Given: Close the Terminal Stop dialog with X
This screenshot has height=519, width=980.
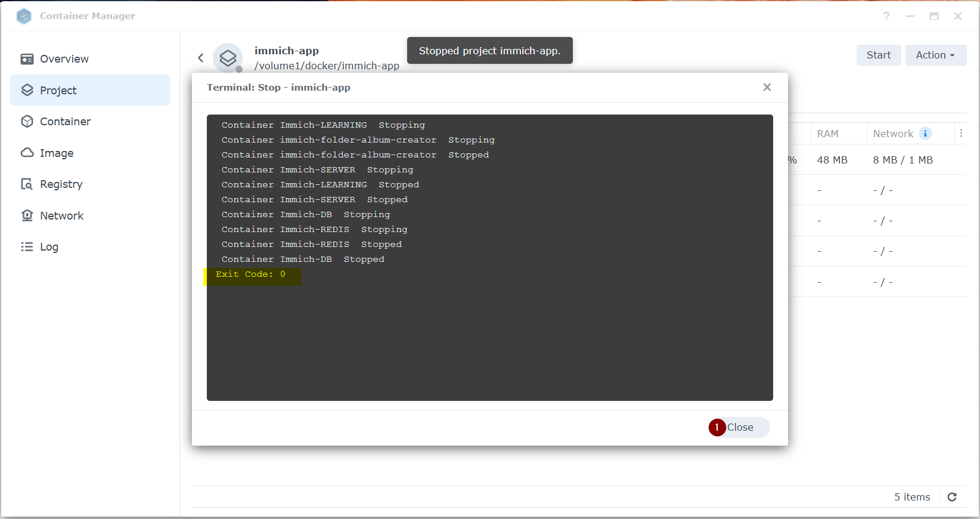Looking at the screenshot, I should pyautogui.click(x=767, y=87).
